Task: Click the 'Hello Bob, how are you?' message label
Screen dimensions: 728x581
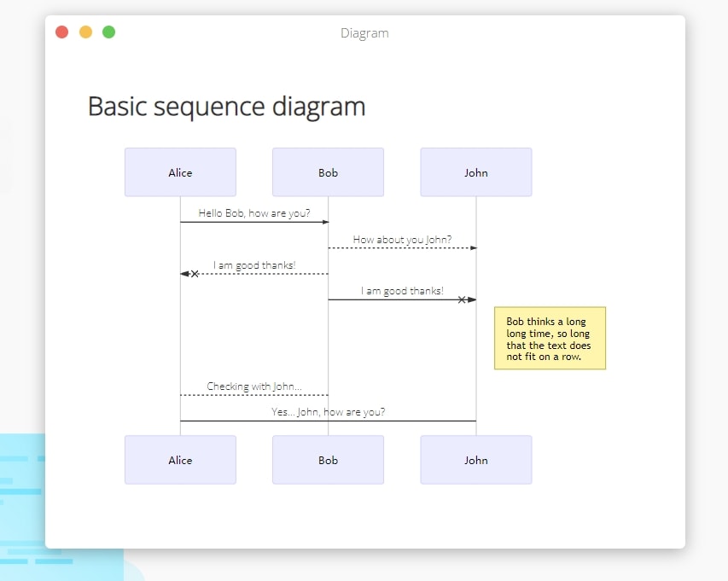Action: pos(254,213)
